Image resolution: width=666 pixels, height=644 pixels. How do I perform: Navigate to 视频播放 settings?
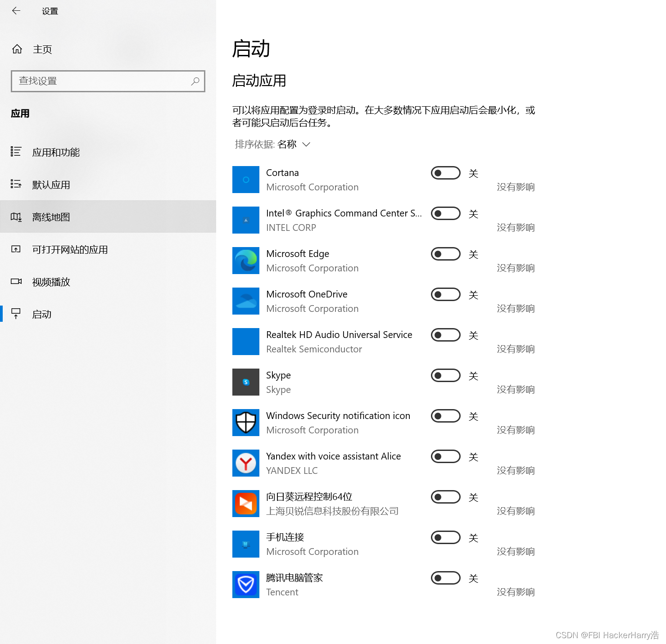[108, 282]
